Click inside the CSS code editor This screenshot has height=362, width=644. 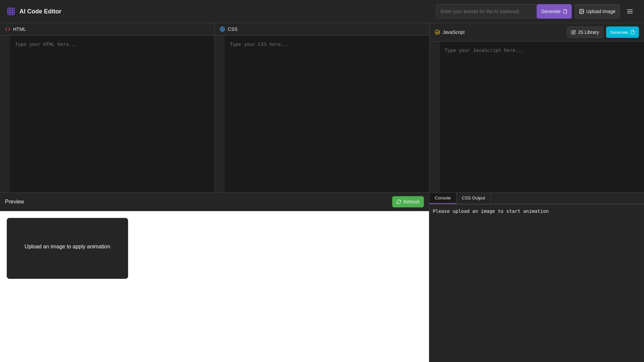pos(327,114)
